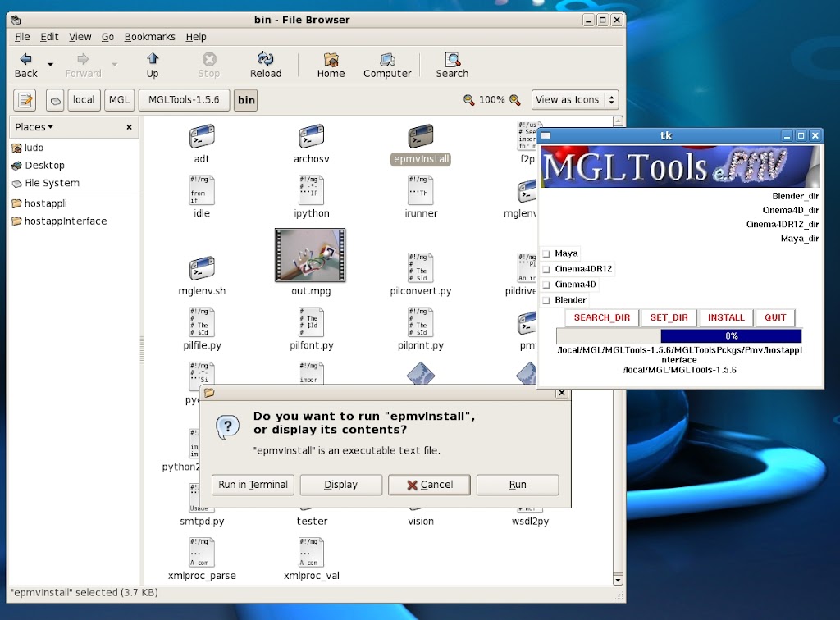840x620 pixels.
Task: Click INSTALL in the tk window
Action: 726,317
